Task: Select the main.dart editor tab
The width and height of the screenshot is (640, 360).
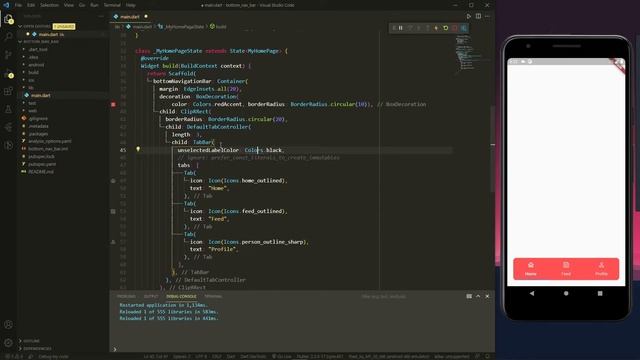Action: tap(130, 17)
